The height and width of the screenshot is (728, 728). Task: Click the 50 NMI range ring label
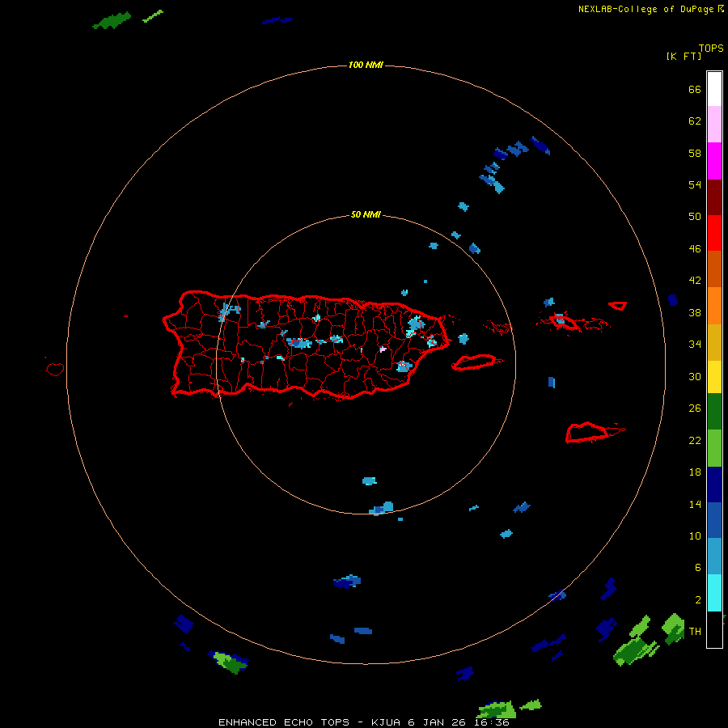coord(366,214)
